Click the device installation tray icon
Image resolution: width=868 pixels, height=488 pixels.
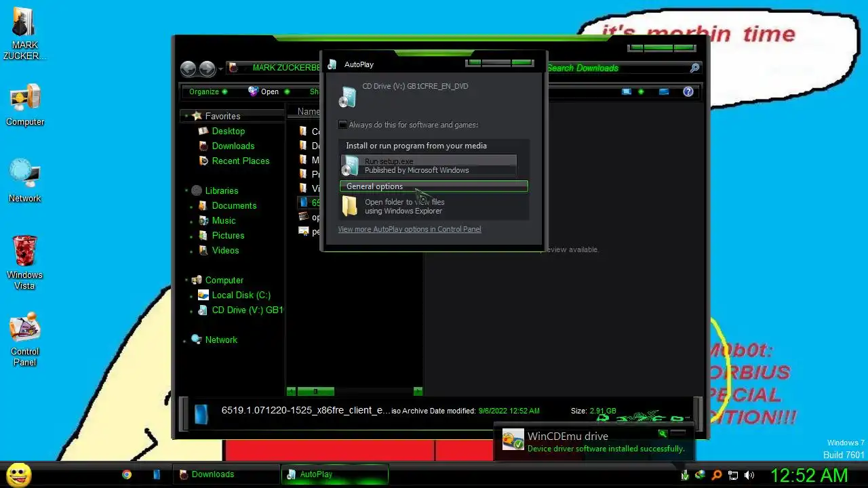[x=685, y=475]
